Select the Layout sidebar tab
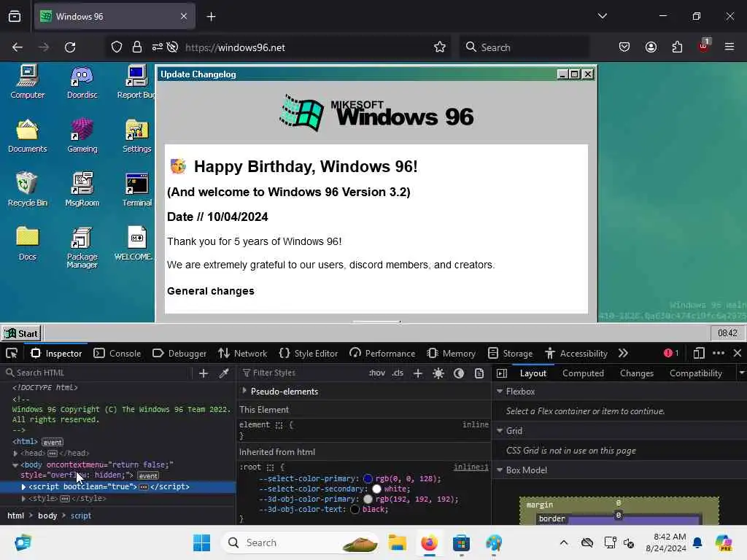This screenshot has width=747, height=560. pyautogui.click(x=533, y=373)
